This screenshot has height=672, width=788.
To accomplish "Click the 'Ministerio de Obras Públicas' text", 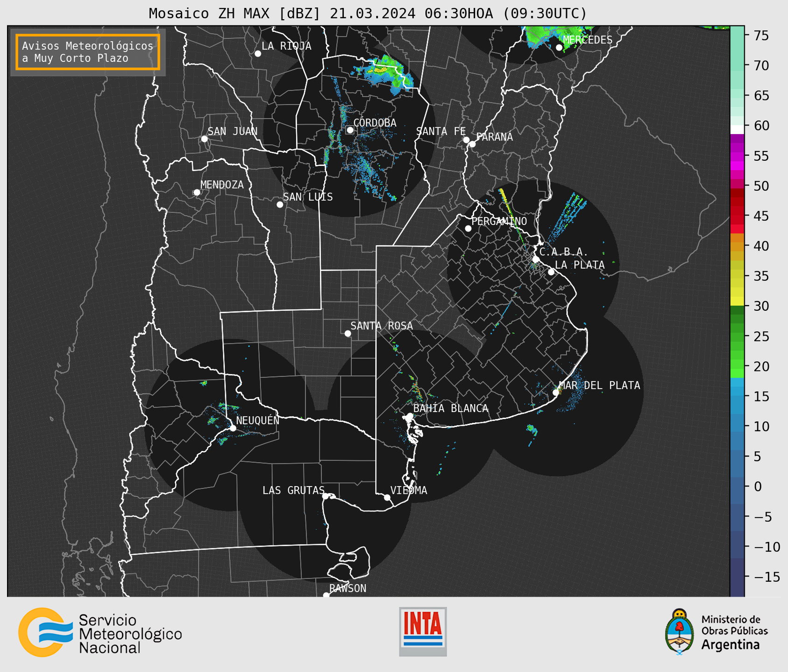I will coord(734,625).
